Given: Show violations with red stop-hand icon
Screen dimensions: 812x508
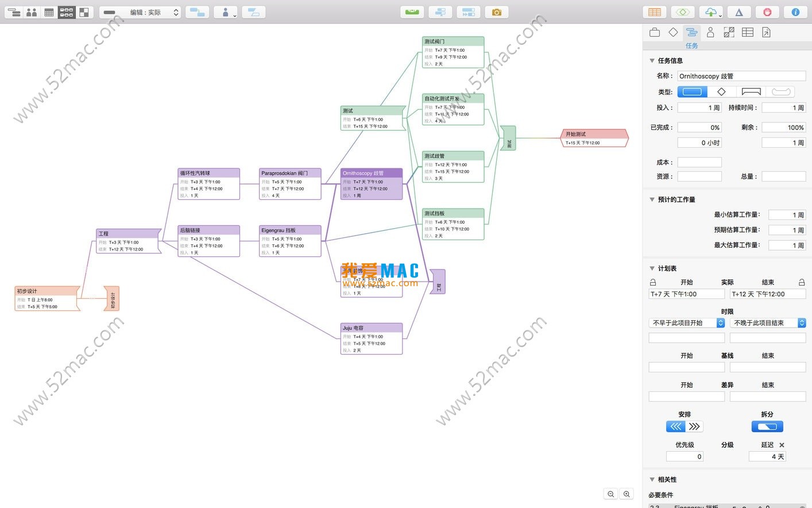Looking at the screenshot, I should (x=767, y=12).
